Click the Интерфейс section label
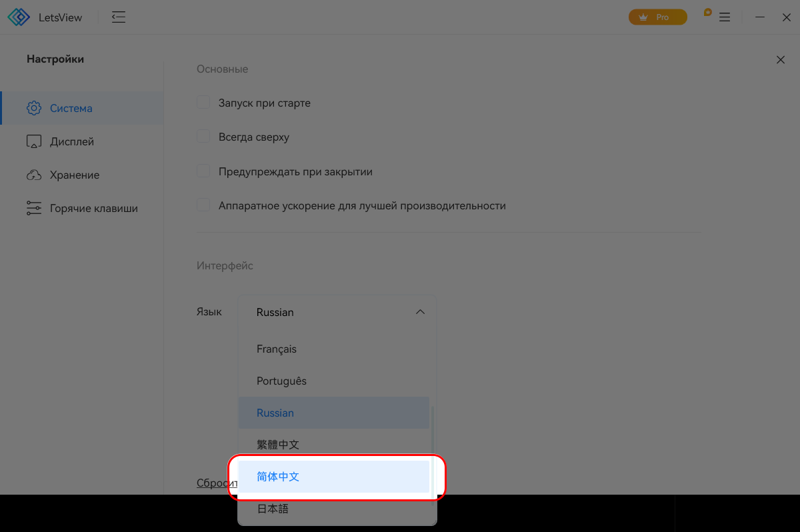This screenshot has width=800, height=532. (225, 265)
